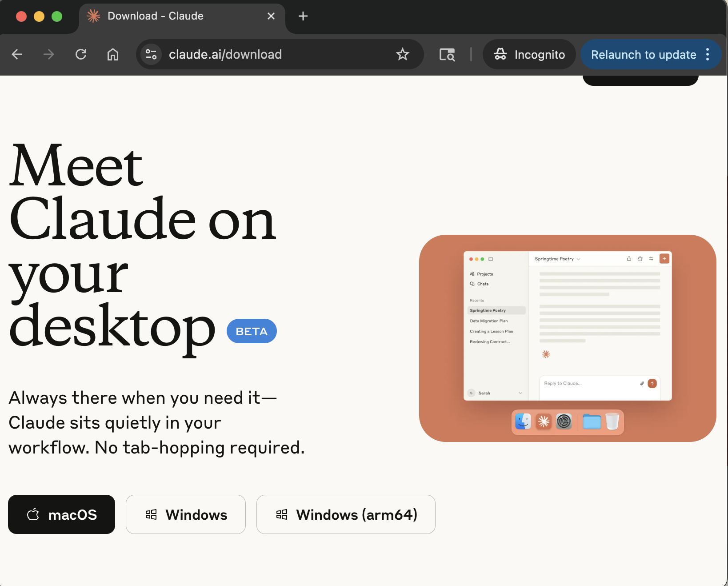Viewport: 728px width, 586px height.
Task: Reload the current page
Action: coord(81,54)
